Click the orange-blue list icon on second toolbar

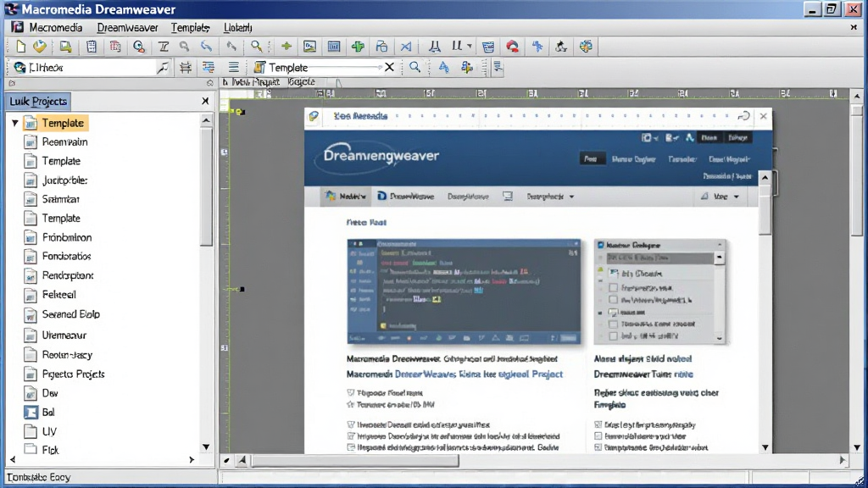point(209,68)
